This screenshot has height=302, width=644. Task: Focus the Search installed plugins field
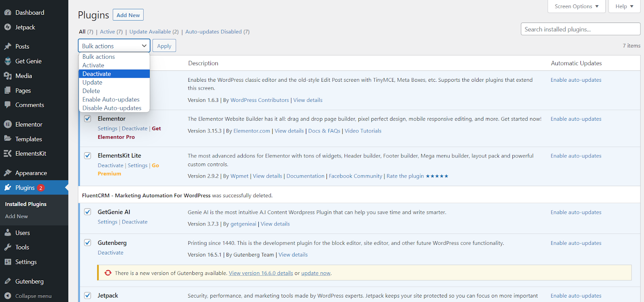coord(580,29)
